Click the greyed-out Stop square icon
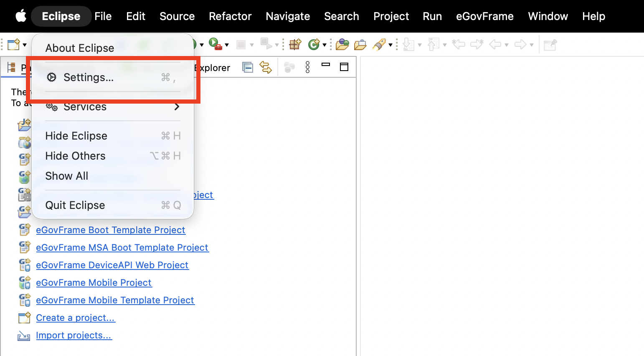The width and height of the screenshot is (644, 356). [241, 44]
